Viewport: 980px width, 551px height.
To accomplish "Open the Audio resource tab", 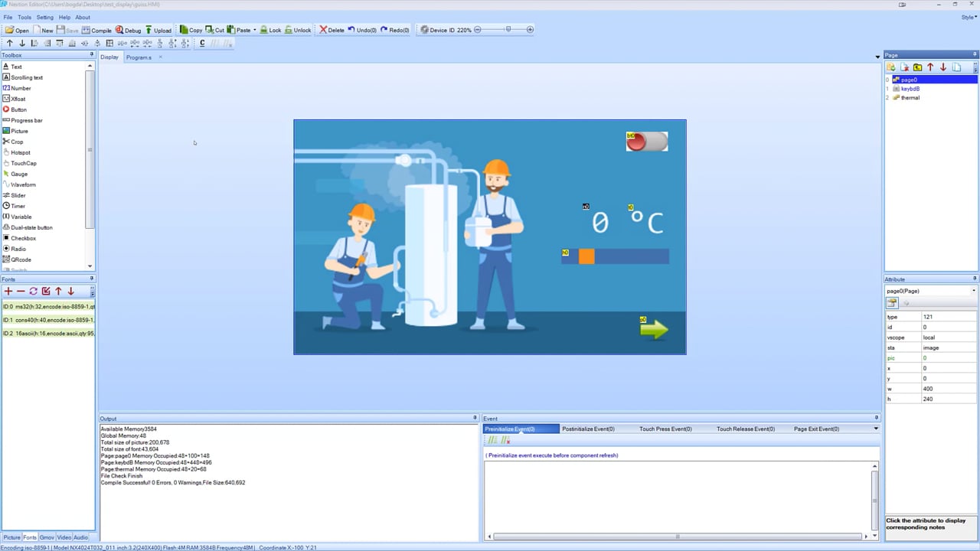I will click(80, 537).
